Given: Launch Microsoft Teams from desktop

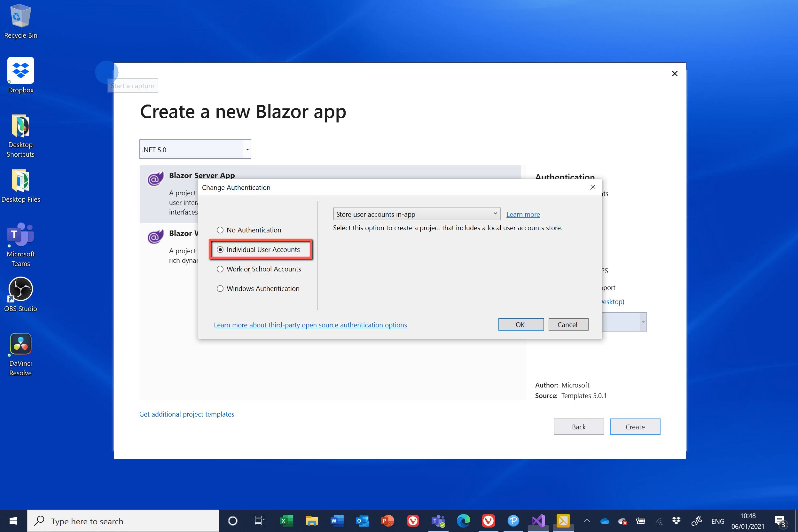Looking at the screenshot, I should [21, 245].
